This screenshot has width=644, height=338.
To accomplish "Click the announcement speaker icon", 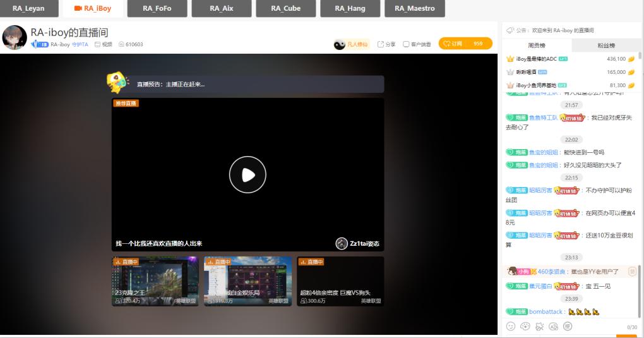I will coord(510,30).
